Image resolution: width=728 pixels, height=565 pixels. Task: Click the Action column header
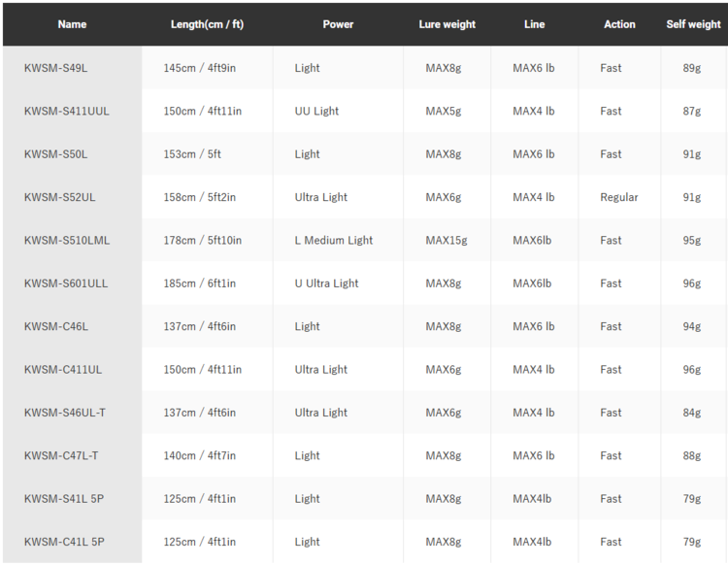click(x=619, y=24)
